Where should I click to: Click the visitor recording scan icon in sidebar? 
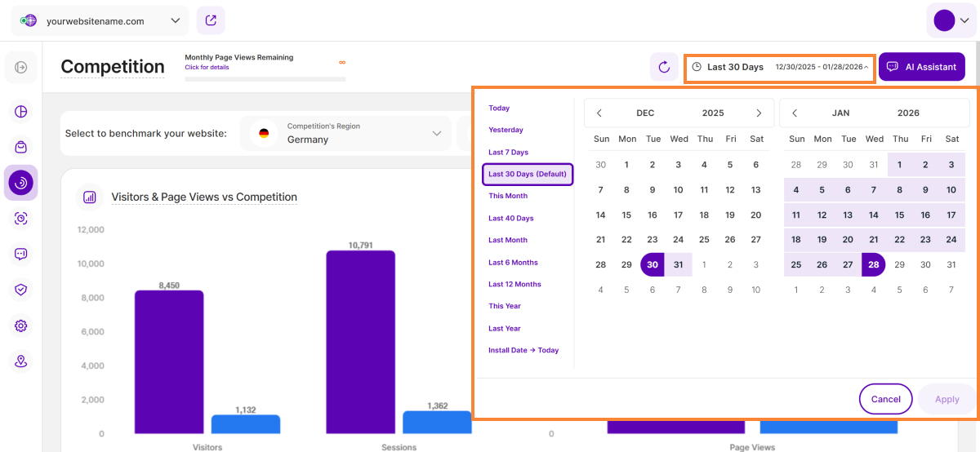pyautogui.click(x=21, y=218)
